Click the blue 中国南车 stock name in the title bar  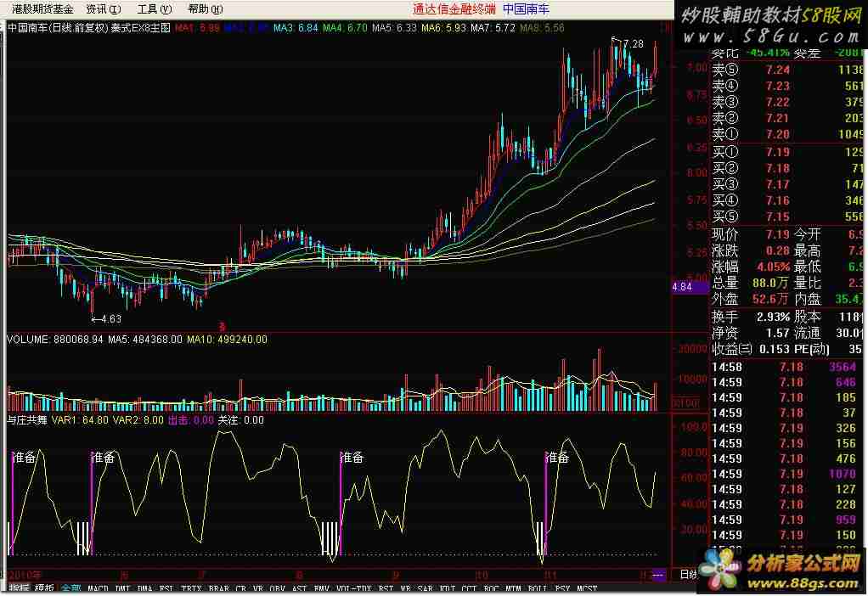click(526, 8)
